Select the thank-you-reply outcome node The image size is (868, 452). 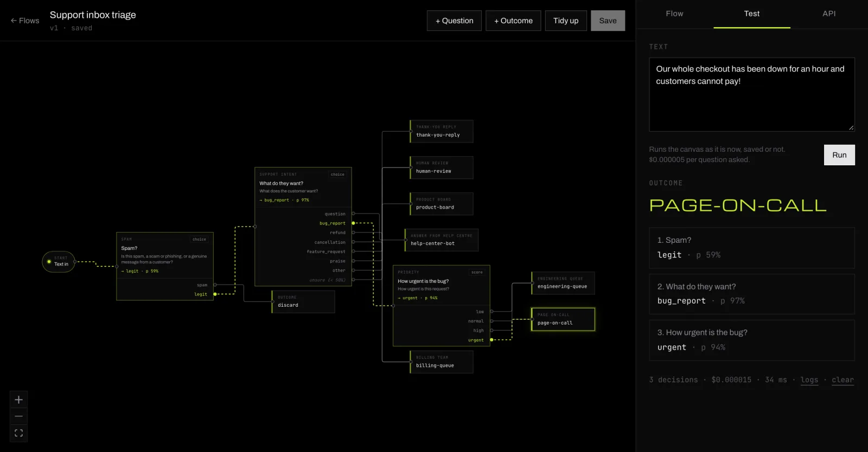coord(442,131)
